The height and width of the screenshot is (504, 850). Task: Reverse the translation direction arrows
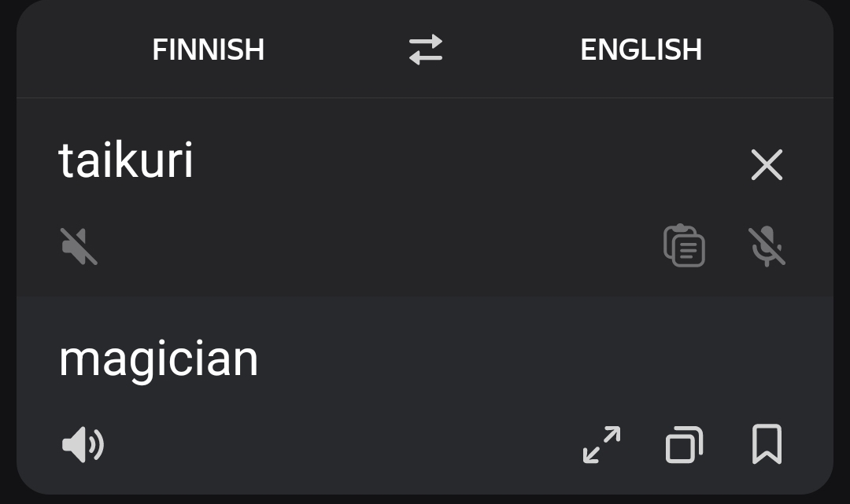point(426,50)
